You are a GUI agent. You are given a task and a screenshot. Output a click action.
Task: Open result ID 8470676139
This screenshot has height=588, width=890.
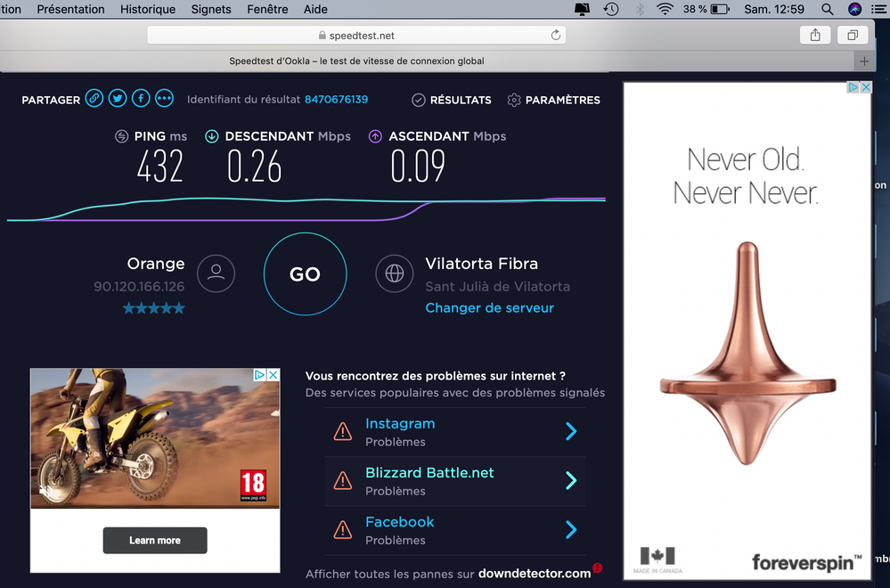pyautogui.click(x=336, y=99)
